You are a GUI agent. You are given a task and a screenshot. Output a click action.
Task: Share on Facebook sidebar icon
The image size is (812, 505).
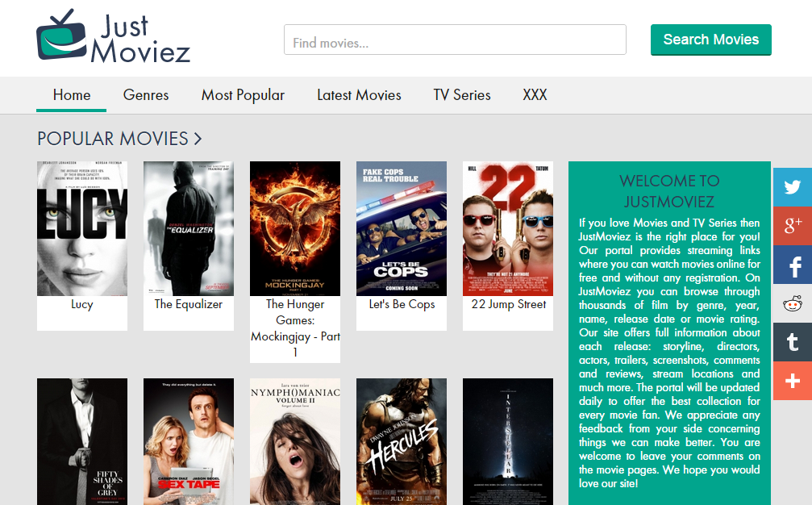coord(793,265)
